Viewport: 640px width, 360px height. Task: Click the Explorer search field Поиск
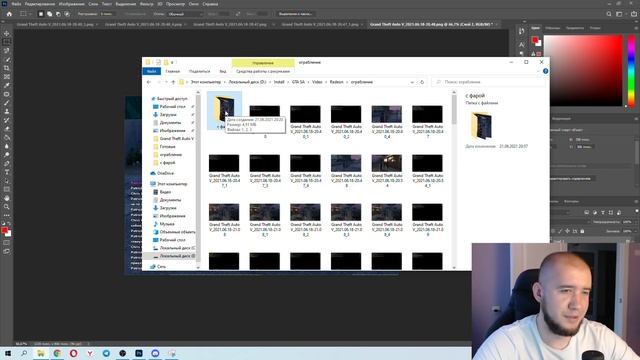[x=488, y=82]
